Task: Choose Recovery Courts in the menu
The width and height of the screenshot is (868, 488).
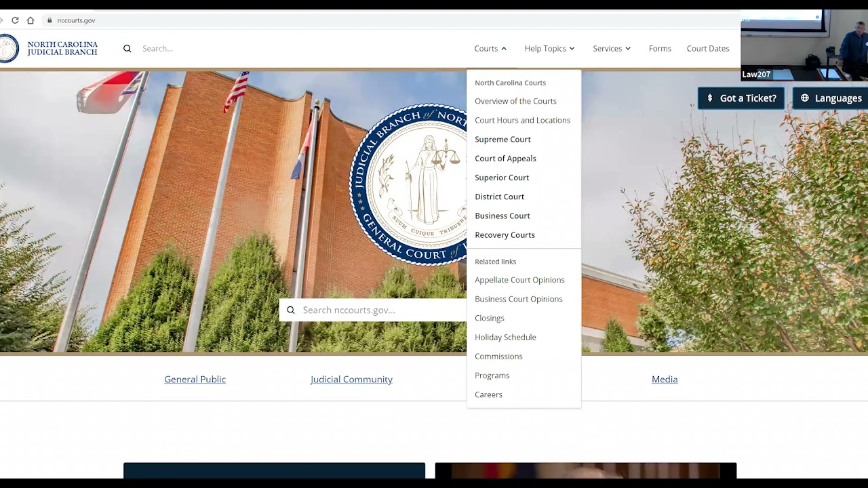Action: [x=505, y=235]
